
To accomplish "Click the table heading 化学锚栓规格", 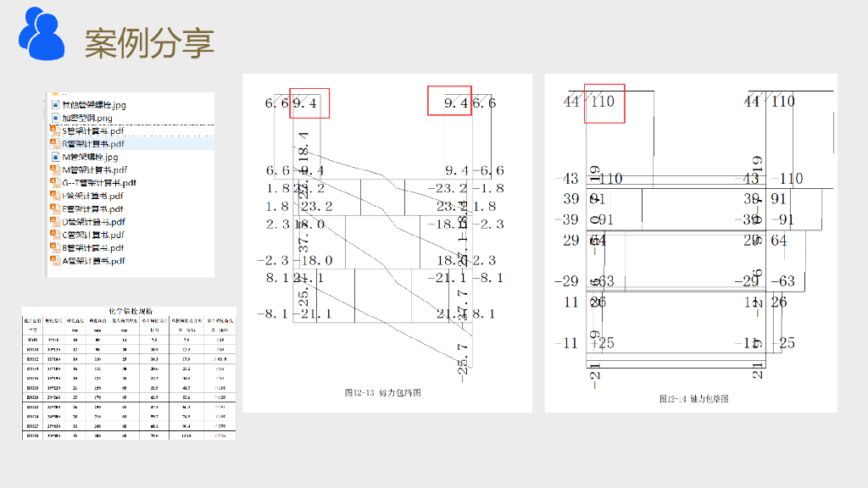I will click(131, 311).
